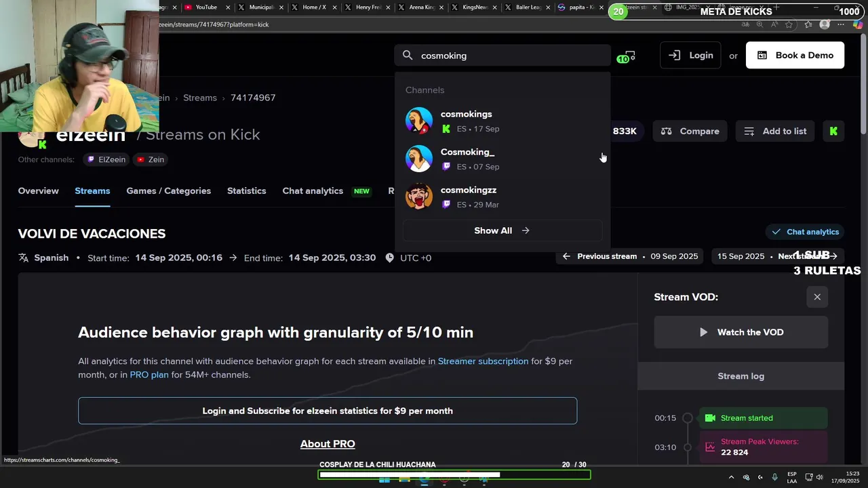Click the 03:10 Stream Peak Viewers timeline marker
The height and width of the screenshot is (488, 868).
point(688,447)
